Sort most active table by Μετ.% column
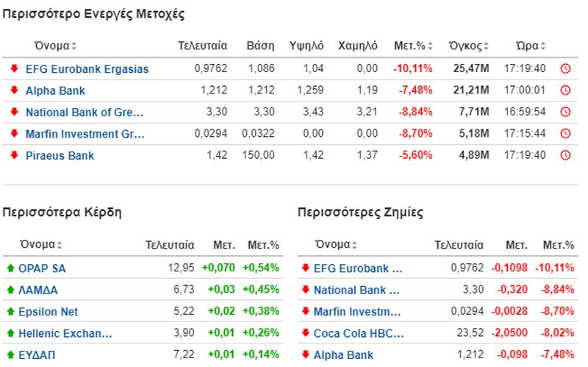The image size is (588, 367). click(413, 46)
